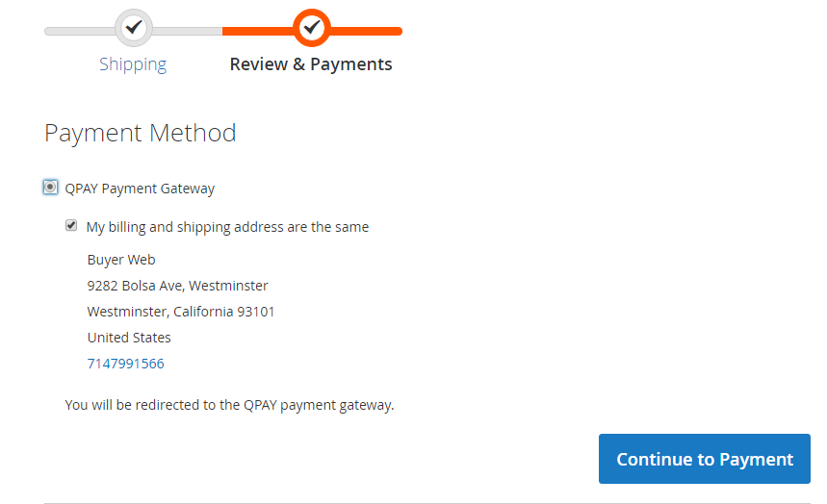Image resolution: width=827 pixels, height=504 pixels.
Task: Click the United States country line
Action: (x=129, y=338)
